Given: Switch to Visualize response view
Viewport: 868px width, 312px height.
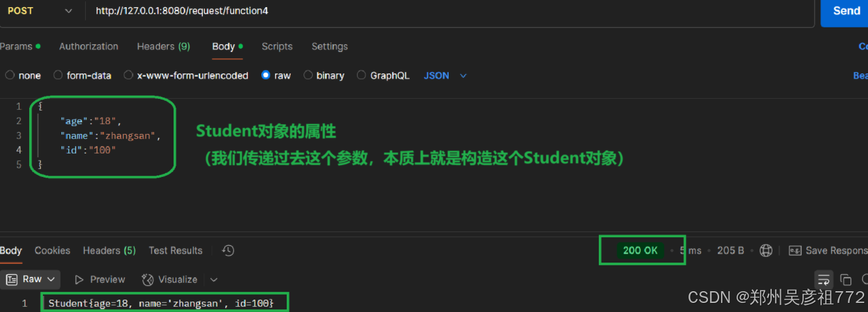Looking at the screenshot, I should [170, 279].
